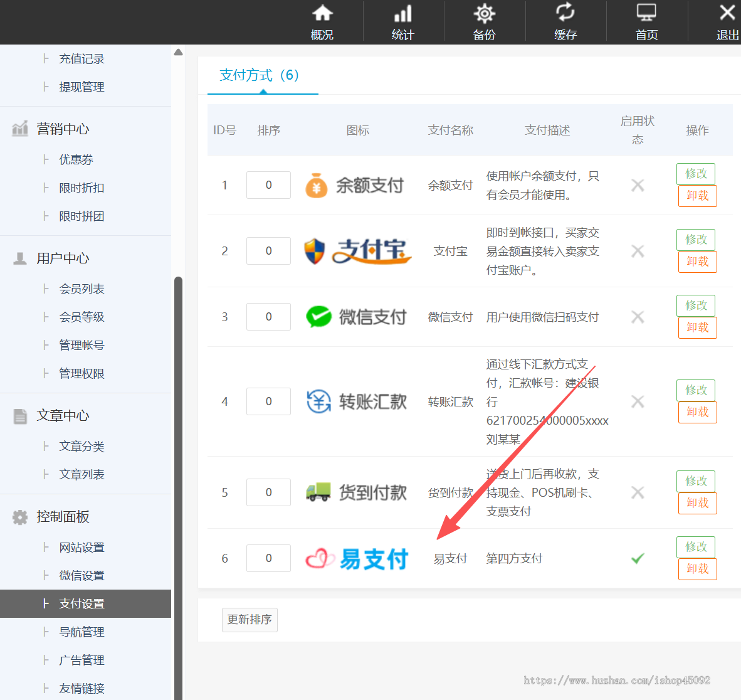The height and width of the screenshot is (700, 741).
Task: Click the 退出 exit X icon
Action: 727,13
